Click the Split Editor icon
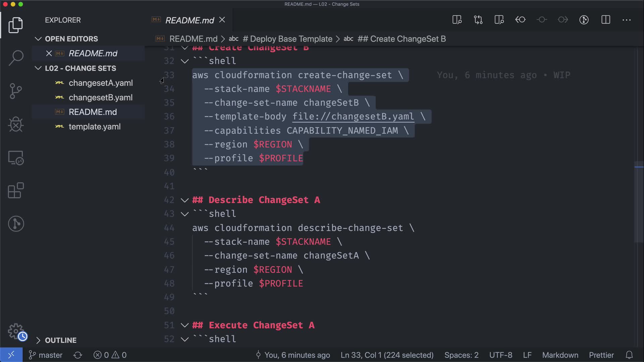Viewport: 644px width, 362px height. [x=605, y=20]
